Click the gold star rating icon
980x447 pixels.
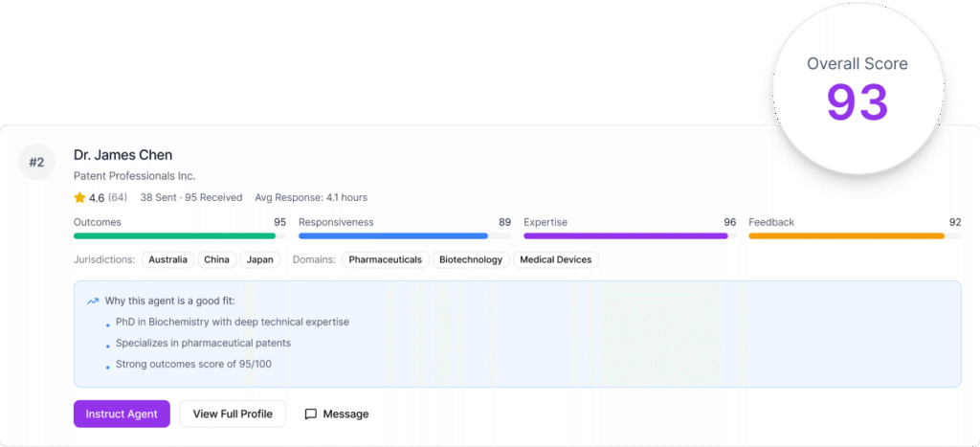(x=79, y=198)
